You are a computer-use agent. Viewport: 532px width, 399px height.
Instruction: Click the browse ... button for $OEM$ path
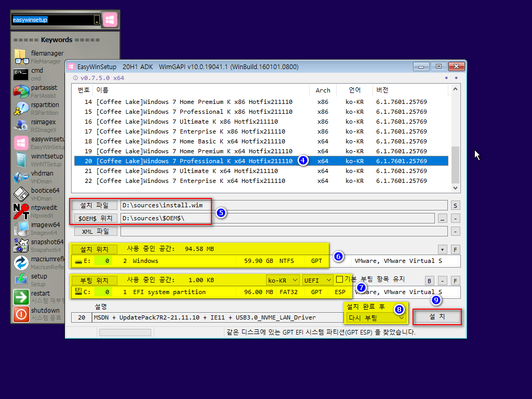point(442,219)
